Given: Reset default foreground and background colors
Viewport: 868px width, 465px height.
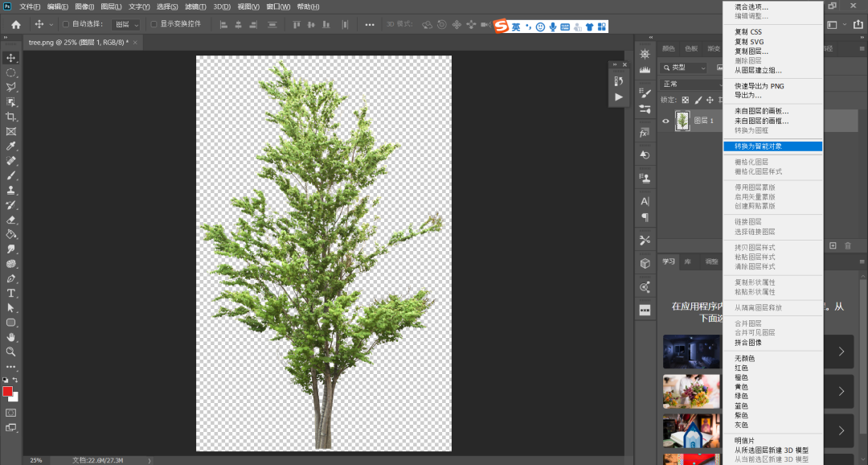Looking at the screenshot, I should (6, 381).
